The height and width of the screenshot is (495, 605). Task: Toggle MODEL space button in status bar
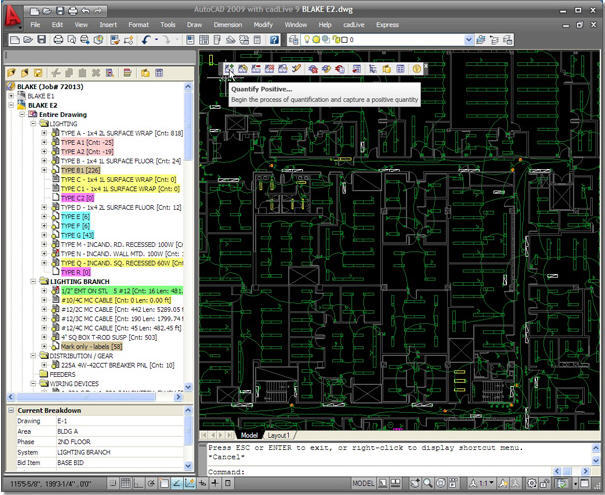click(x=363, y=483)
